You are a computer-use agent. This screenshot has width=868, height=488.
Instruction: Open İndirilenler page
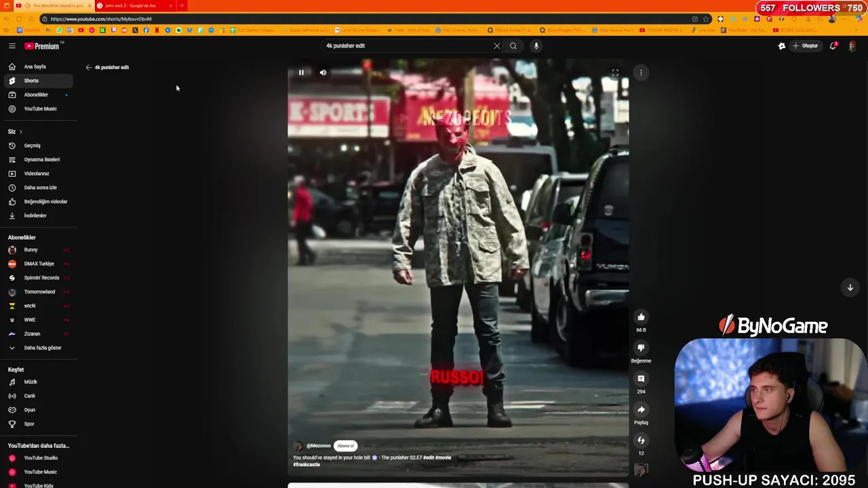coord(39,216)
